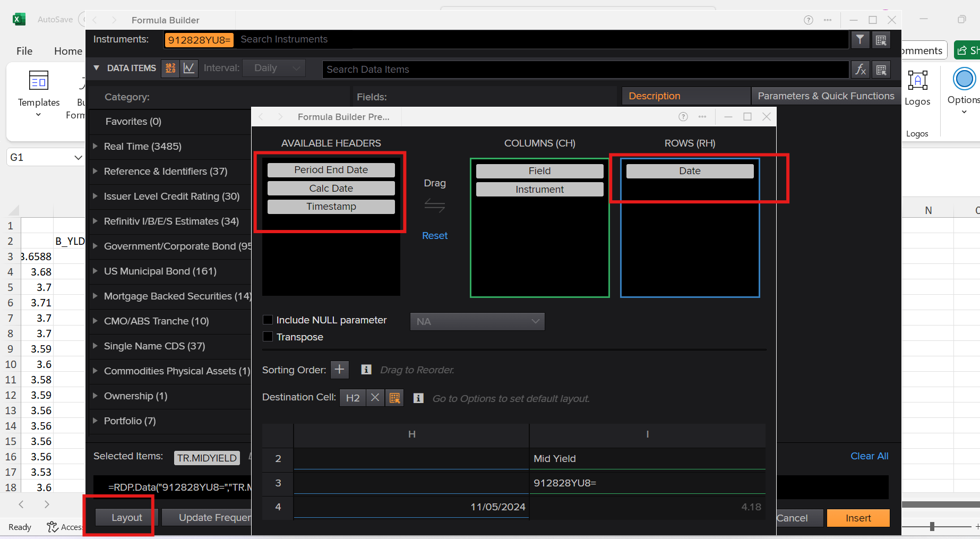Select the Timestamp header
The width and height of the screenshot is (980, 539).
(331, 207)
